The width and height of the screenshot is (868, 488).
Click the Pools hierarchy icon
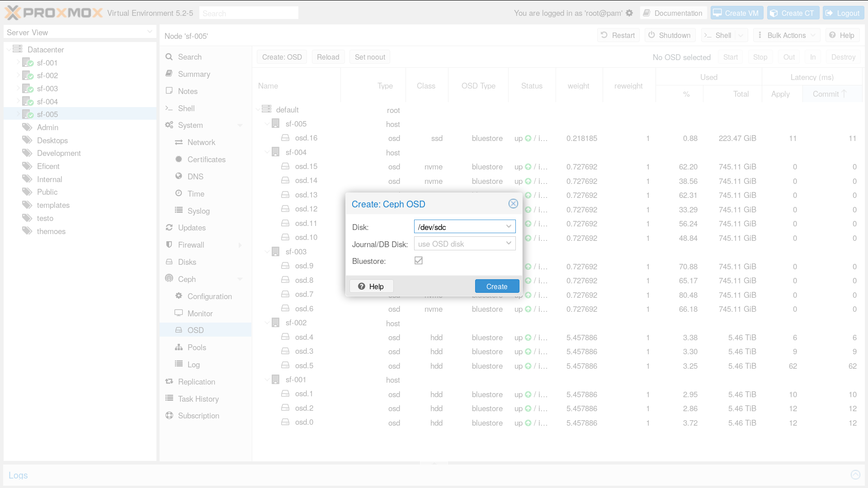179,347
